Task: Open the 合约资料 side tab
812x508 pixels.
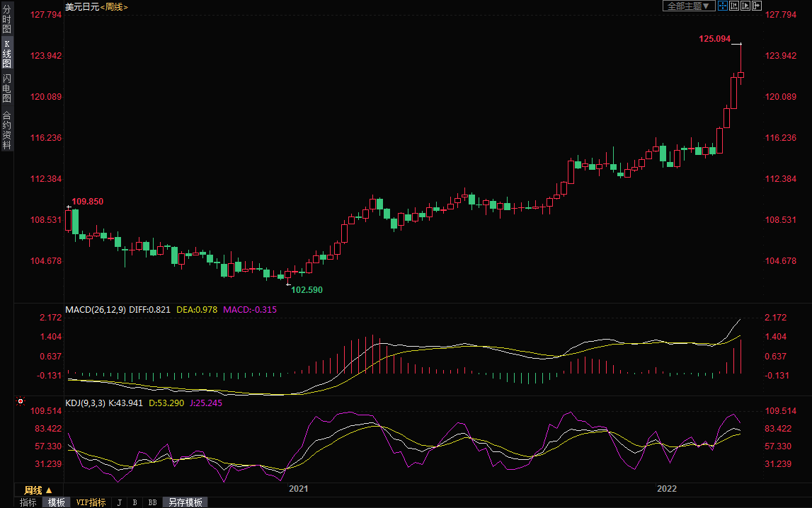Action: click(x=6, y=130)
